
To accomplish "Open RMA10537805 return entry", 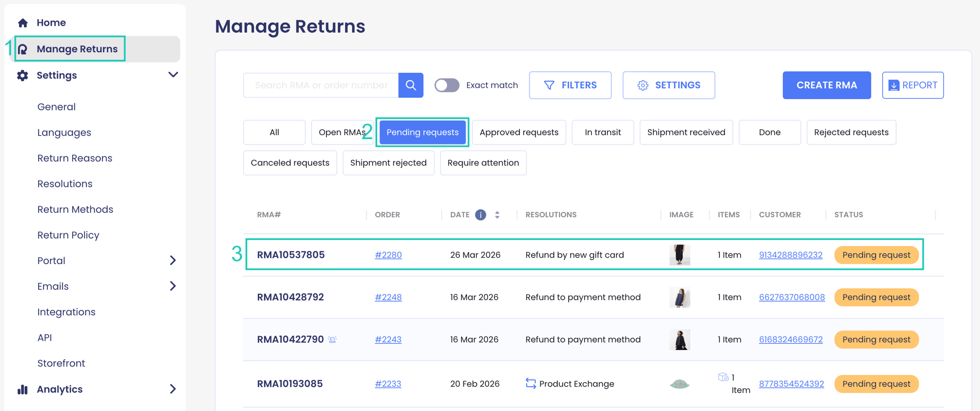I will click(x=291, y=255).
